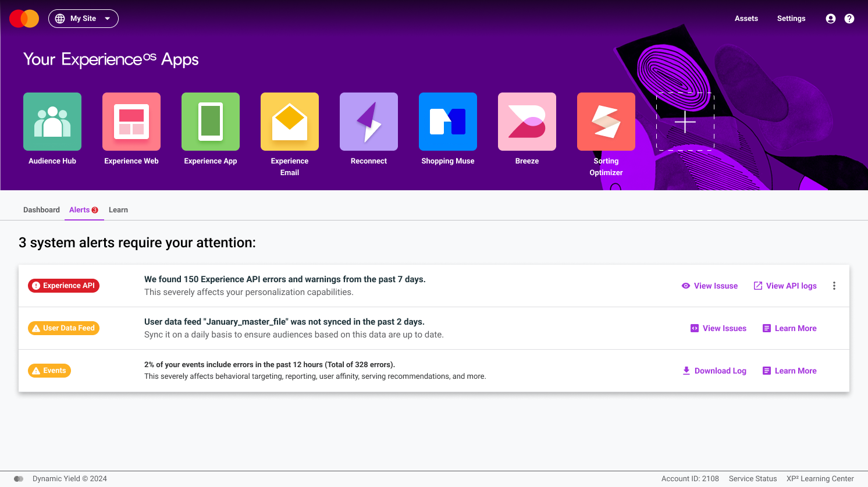Open the Audience Hub app icon
The image size is (868, 487).
52,122
